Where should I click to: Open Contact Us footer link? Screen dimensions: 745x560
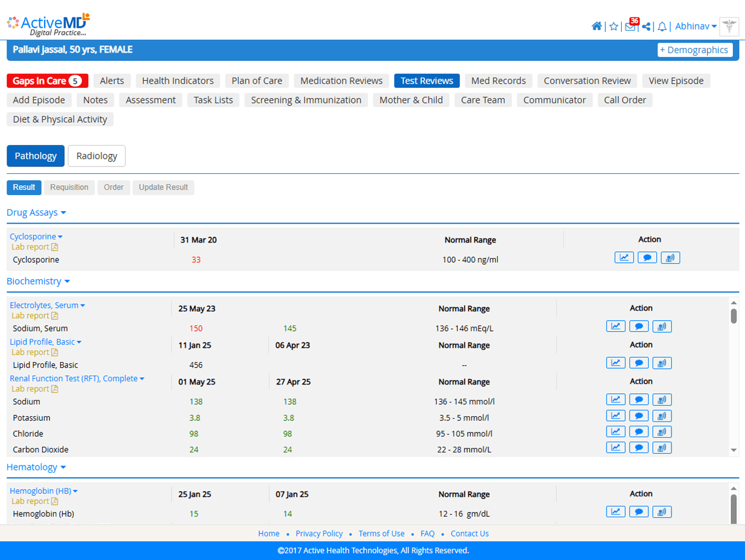click(469, 534)
